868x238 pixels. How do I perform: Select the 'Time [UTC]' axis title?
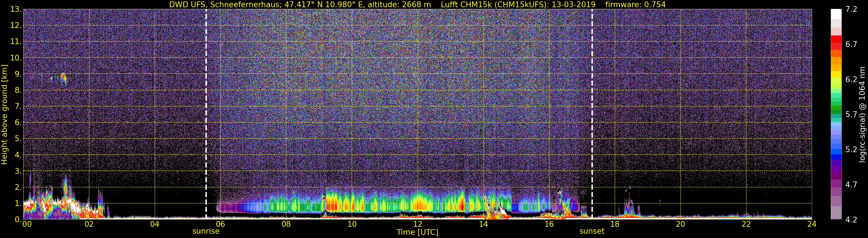(417, 232)
